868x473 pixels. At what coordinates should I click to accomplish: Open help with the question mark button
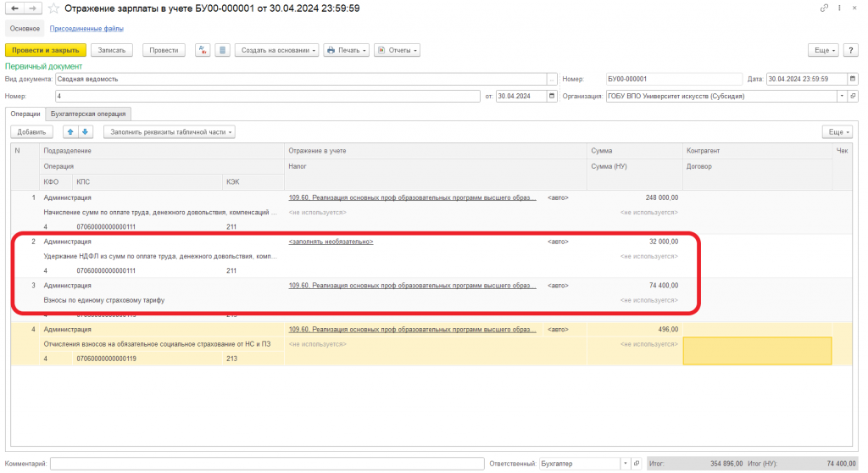coord(851,50)
